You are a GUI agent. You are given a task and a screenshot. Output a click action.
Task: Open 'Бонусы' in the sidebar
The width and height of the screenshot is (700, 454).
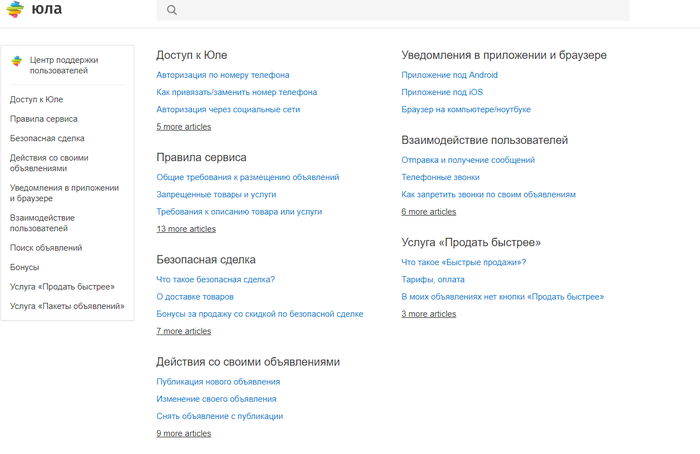(25, 267)
